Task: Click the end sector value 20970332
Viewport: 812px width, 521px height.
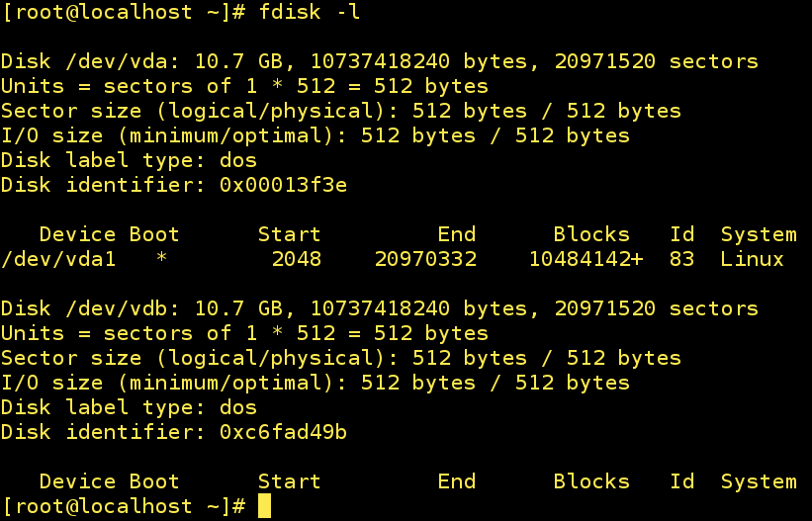Action: [425, 259]
